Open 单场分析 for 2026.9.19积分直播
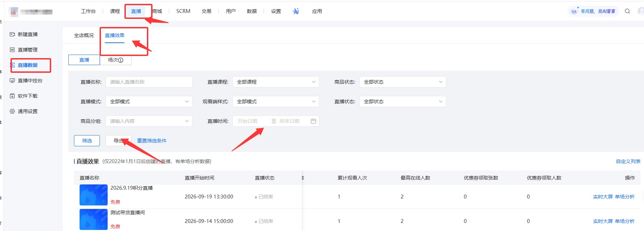This screenshot has width=644, height=231. click(x=625, y=197)
